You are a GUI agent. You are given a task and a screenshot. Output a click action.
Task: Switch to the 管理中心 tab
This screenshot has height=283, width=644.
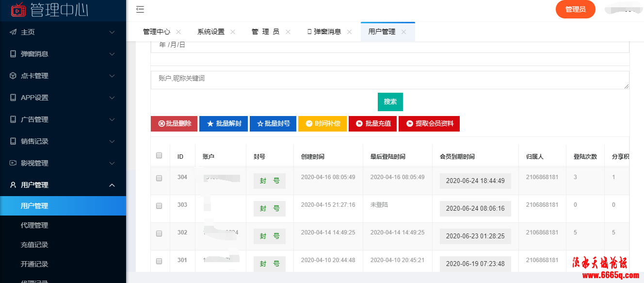[157, 32]
